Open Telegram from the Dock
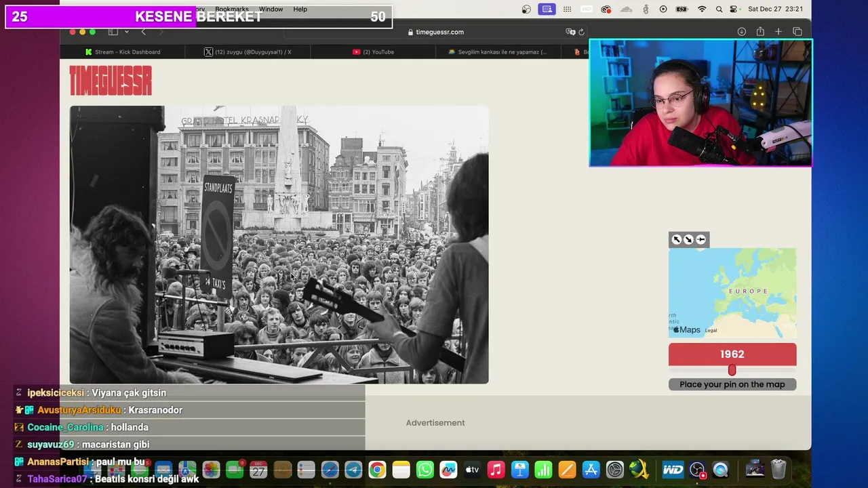The image size is (868, 488). (x=353, y=469)
